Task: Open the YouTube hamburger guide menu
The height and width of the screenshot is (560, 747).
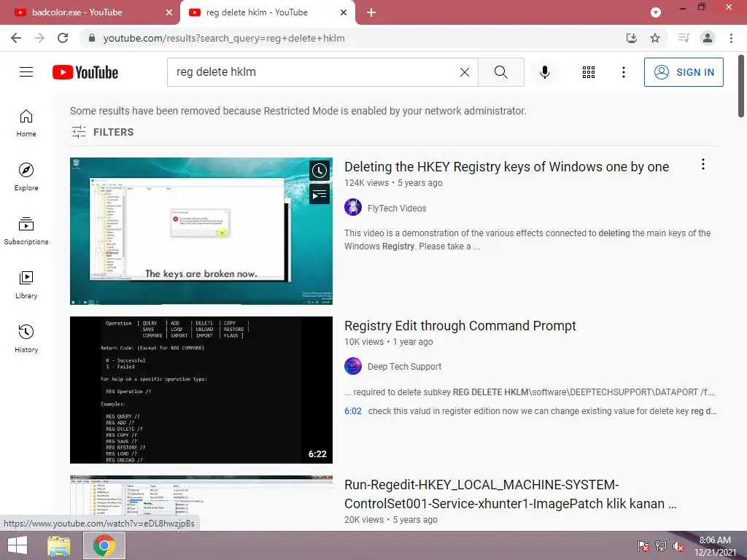Action: (26, 72)
